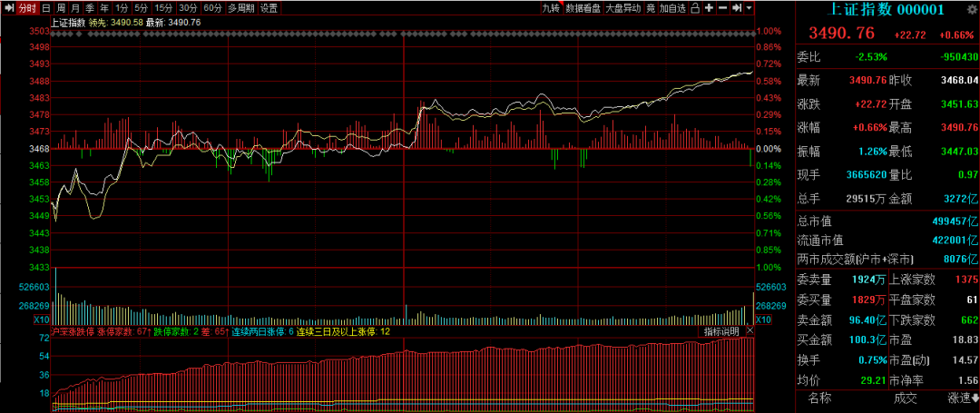Click the 九转 indicator button
980x413 pixels.
(x=552, y=8)
